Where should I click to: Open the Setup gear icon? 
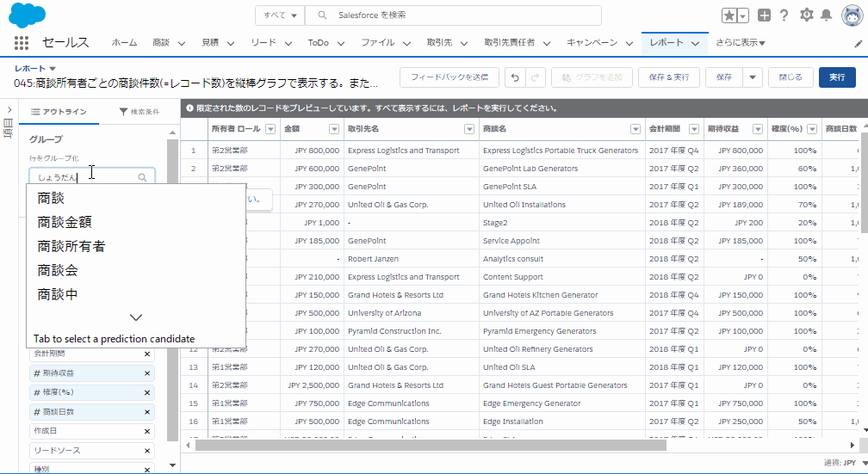(x=807, y=15)
